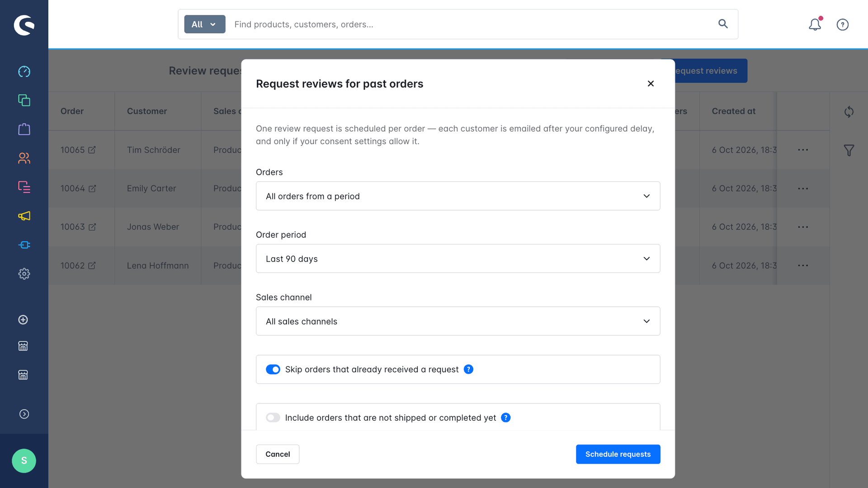This screenshot has width=868, height=488.
Task: Open the Marketing megaphone icon
Action: (x=24, y=216)
